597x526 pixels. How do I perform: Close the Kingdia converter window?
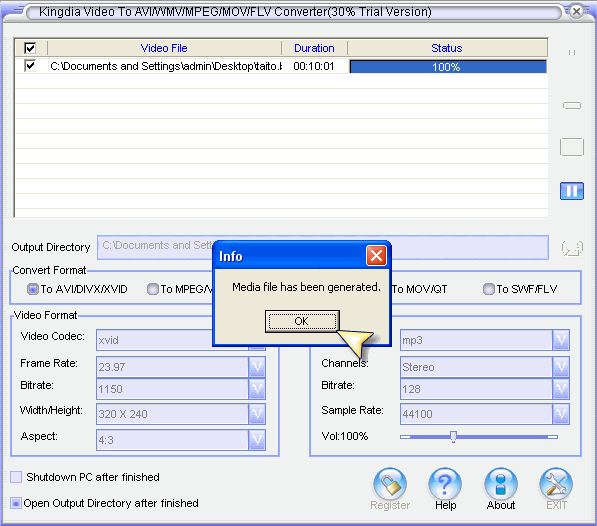pyautogui.click(x=577, y=11)
